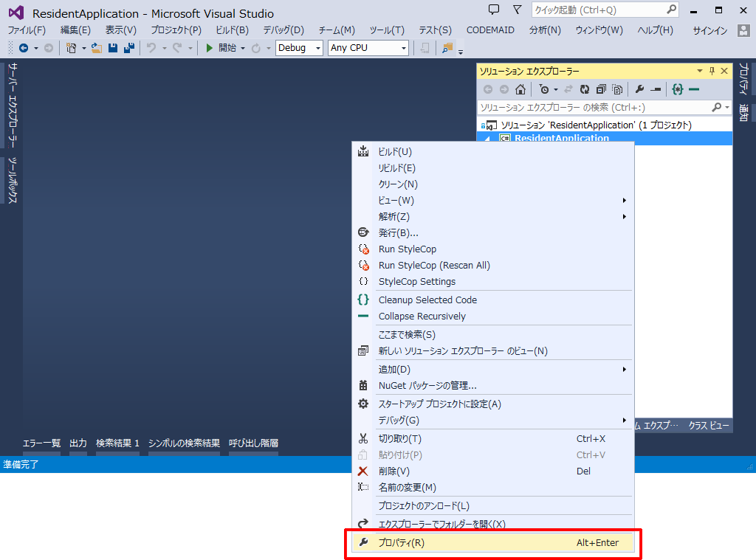Open the サーバー エクスプローラー side tab
The image size is (756, 560).
coord(12,106)
